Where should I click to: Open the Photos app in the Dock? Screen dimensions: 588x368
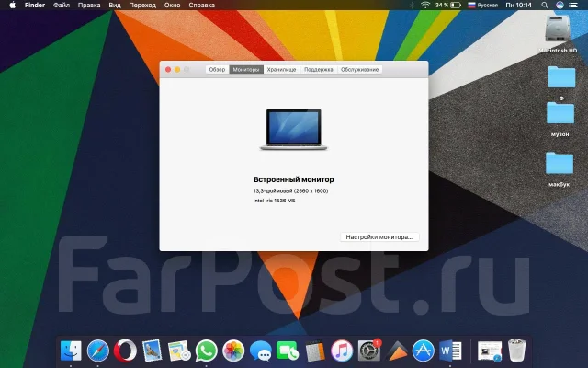233,351
